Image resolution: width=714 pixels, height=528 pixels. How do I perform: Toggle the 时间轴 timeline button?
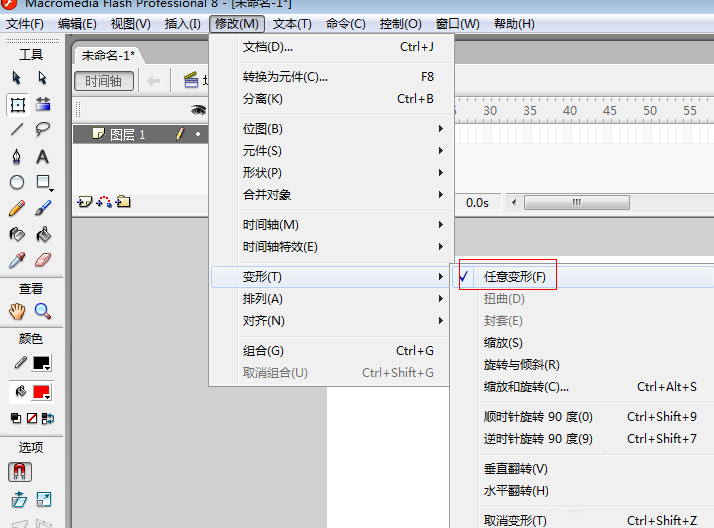pyautogui.click(x=104, y=81)
